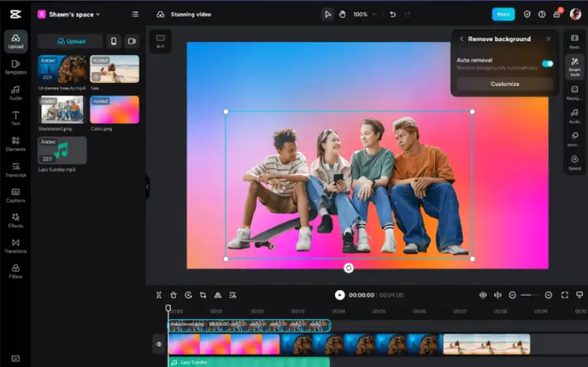Split clip at playhead
This screenshot has height=367, width=588.
point(159,295)
